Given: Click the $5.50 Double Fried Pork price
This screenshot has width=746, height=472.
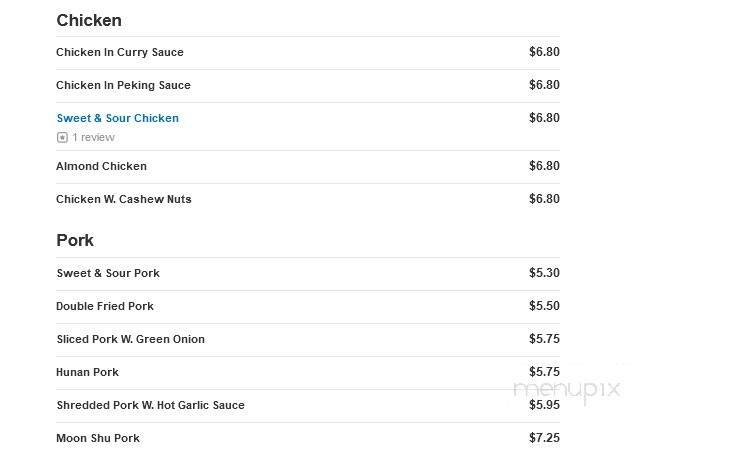Looking at the screenshot, I should click(544, 306).
